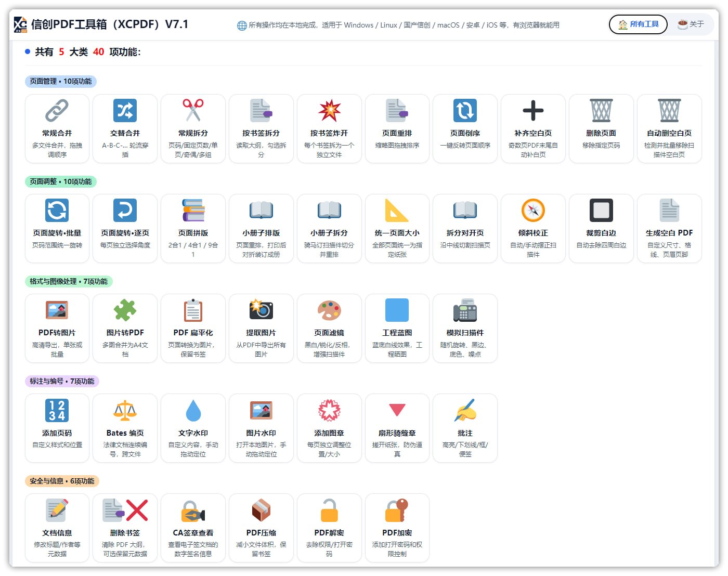The image size is (728, 576).
Task: Select the 删除书签 card title
Action: click(125, 533)
